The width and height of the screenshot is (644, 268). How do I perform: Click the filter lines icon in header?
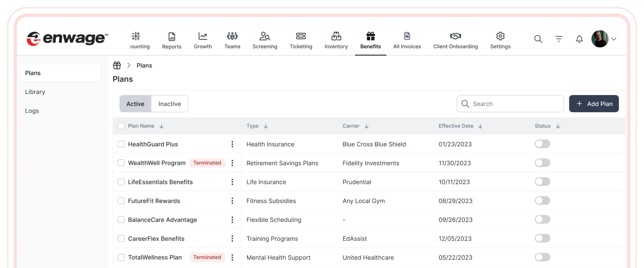pos(558,39)
